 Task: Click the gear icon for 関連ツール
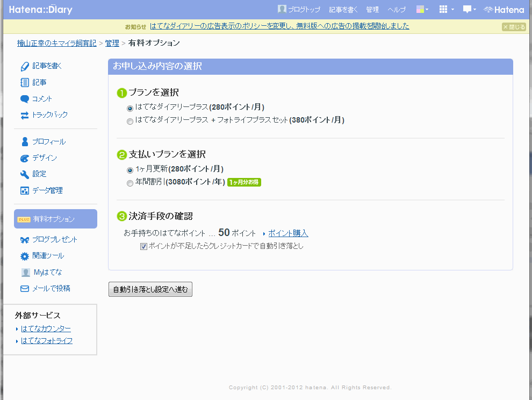click(24, 256)
